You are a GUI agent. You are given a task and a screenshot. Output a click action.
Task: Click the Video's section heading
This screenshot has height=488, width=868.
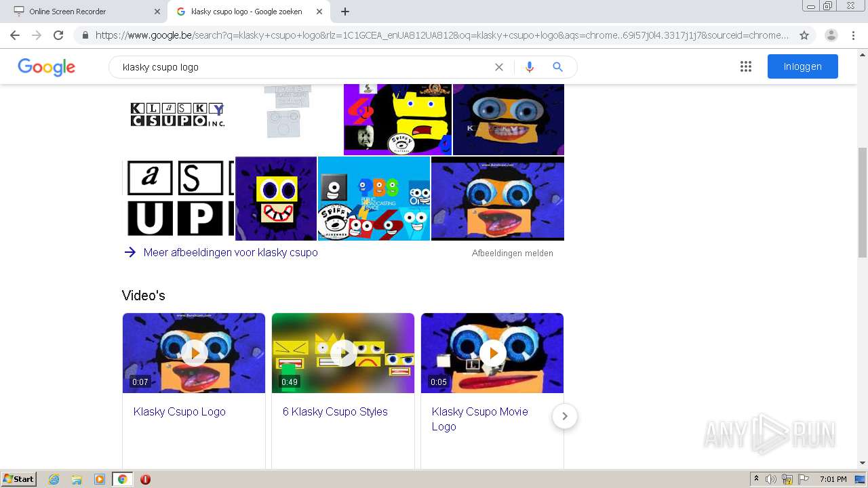click(x=144, y=296)
